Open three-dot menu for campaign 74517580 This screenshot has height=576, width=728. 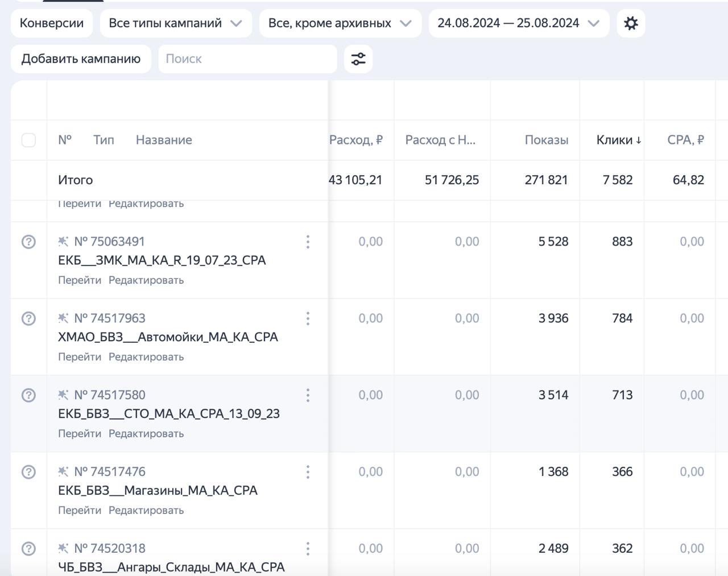[x=308, y=395]
